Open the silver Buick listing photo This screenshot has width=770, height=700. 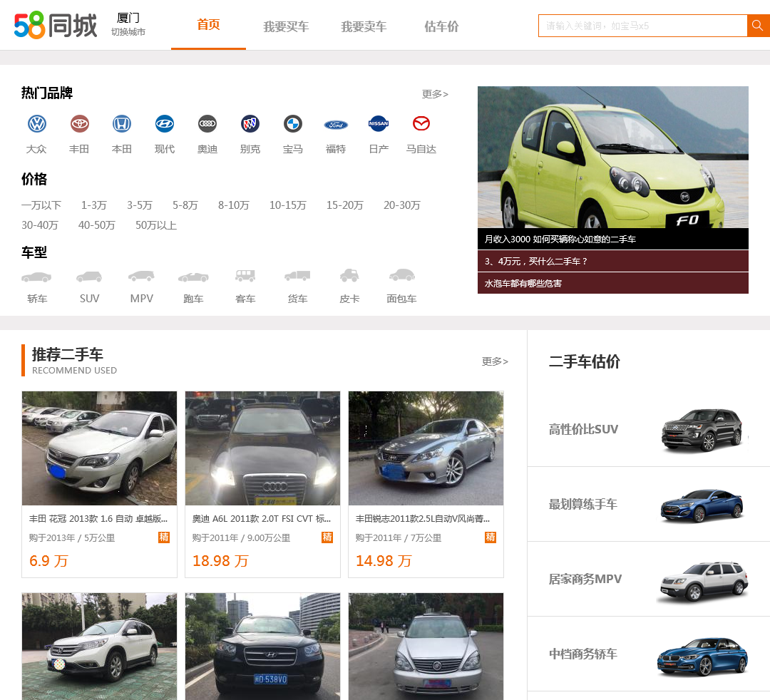tap(426, 647)
